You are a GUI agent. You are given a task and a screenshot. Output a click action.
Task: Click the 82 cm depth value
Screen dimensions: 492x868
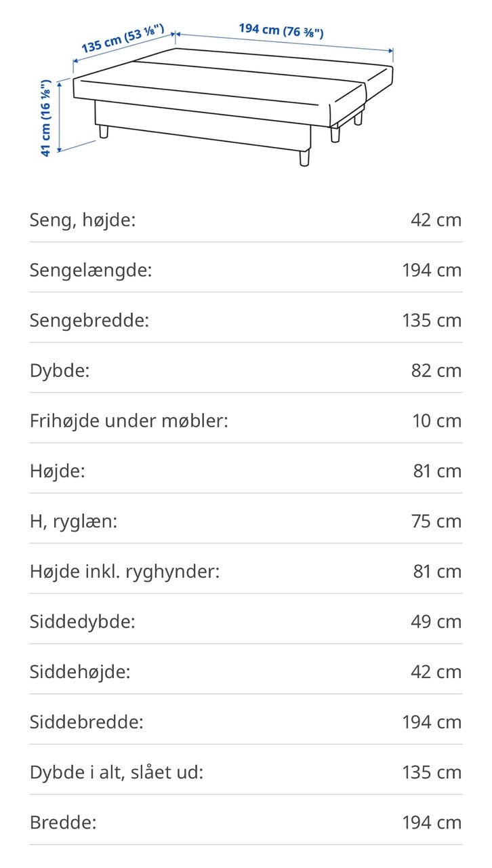[437, 370]
